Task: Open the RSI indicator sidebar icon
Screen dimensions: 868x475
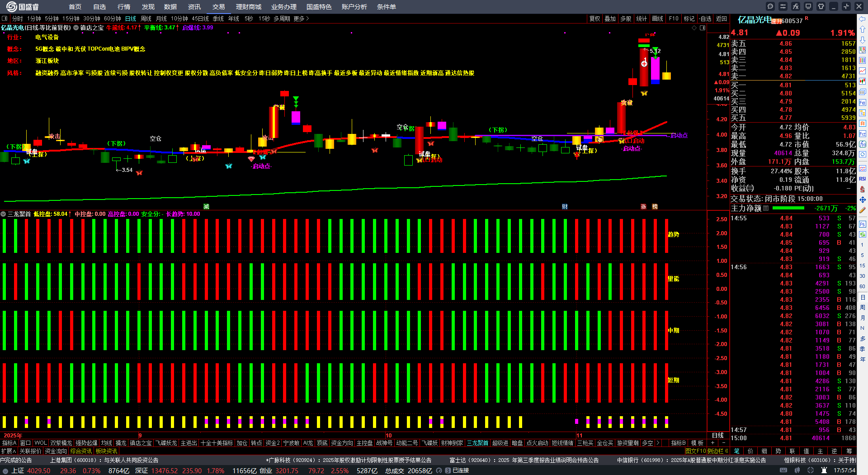Action: [863, 179]
